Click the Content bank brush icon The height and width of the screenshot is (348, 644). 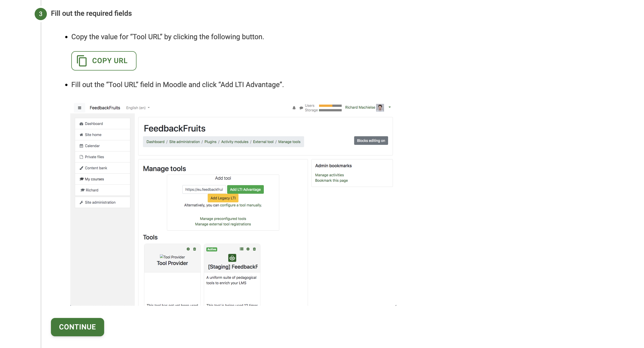coord(81,168)
